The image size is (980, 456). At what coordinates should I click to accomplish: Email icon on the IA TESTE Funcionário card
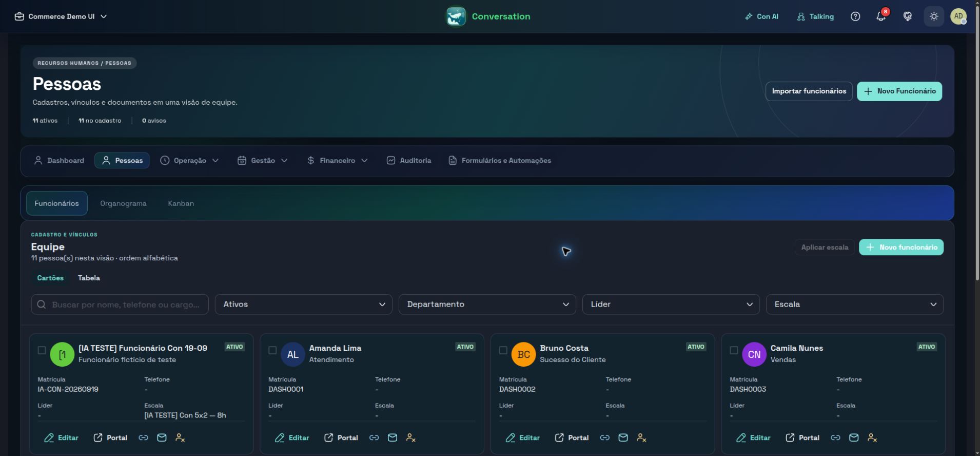[162, 438]
